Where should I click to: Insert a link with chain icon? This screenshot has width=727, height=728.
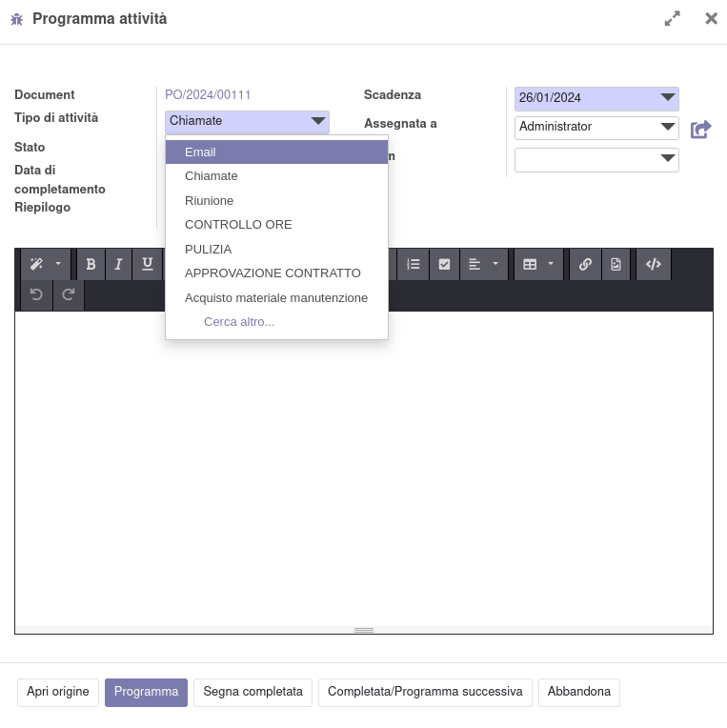pos(585,265)
